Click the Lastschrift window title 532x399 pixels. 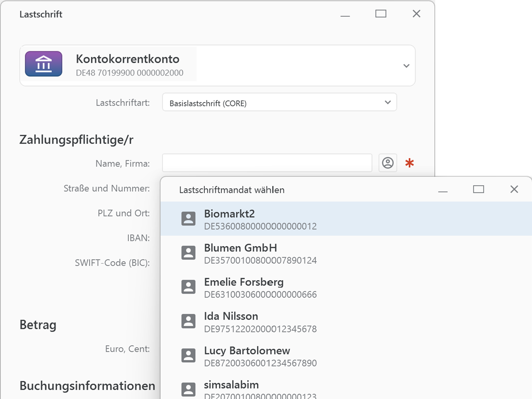(40, 14)
